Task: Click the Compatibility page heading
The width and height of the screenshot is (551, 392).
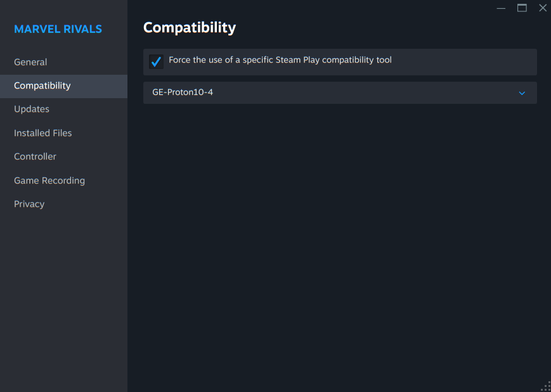Action: point(190,28)
